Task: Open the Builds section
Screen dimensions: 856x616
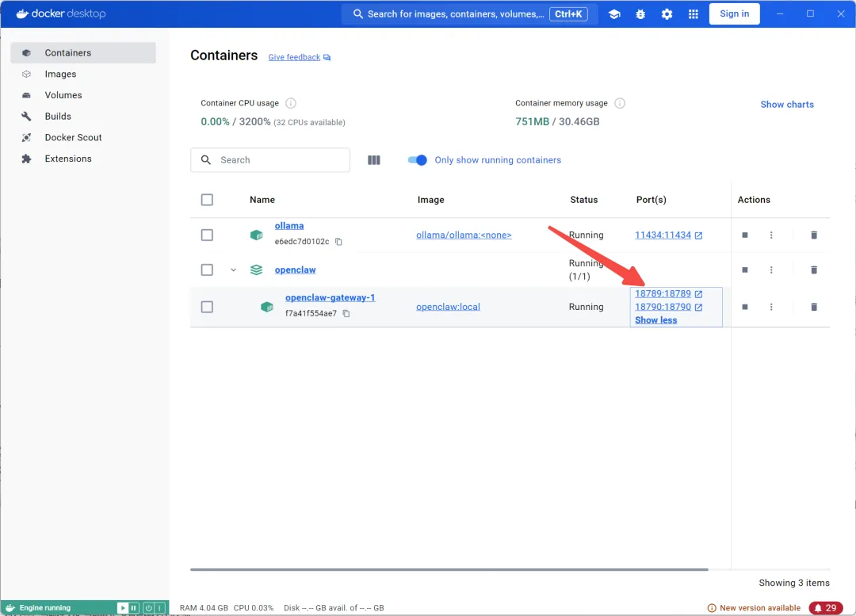Action: [83, 117]
